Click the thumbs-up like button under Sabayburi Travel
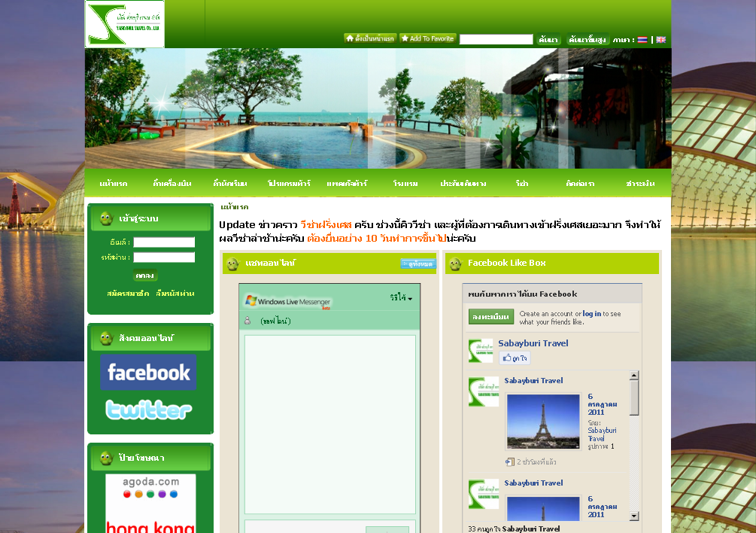The width and height of the screenshot is (756, 533). click(515, 358)
